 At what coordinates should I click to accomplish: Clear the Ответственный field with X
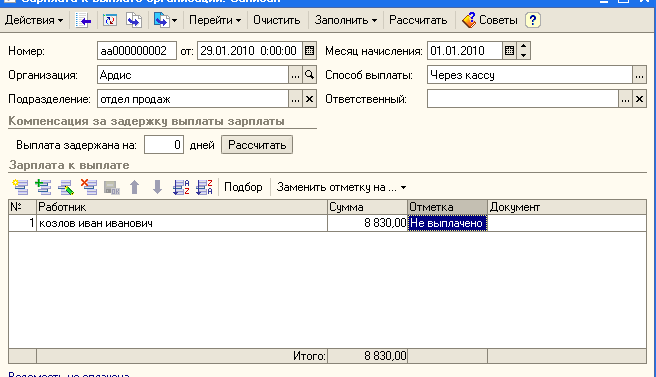pos(639,99)
